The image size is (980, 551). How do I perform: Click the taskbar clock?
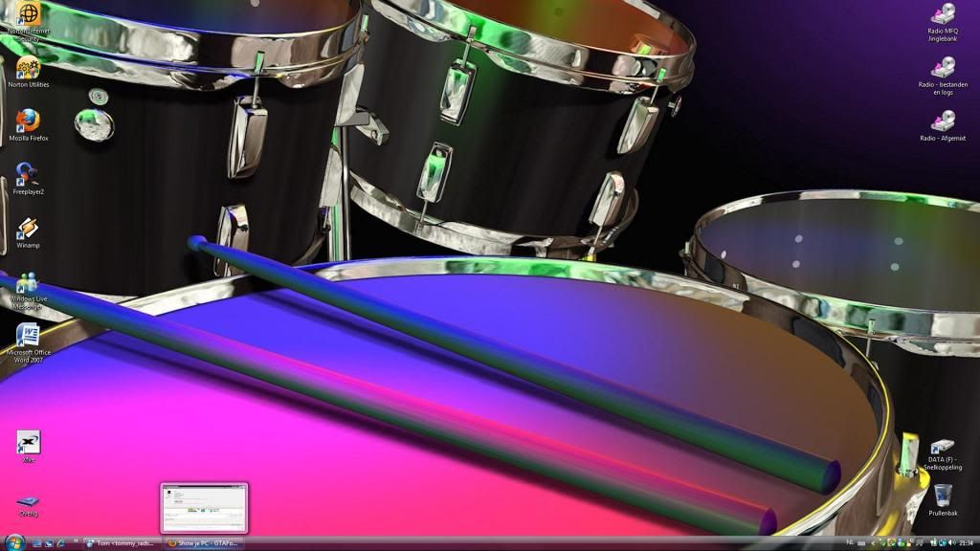967,543
